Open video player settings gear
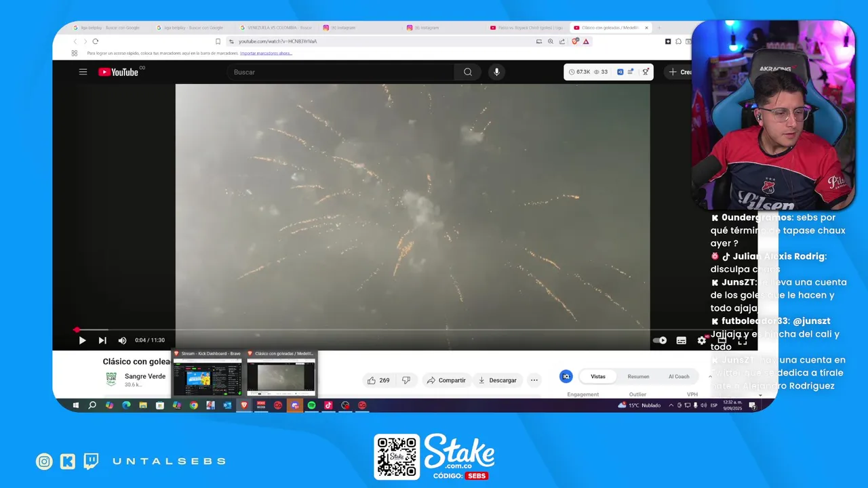The width and height of the screenshot is (868, 488). (702, 340)
